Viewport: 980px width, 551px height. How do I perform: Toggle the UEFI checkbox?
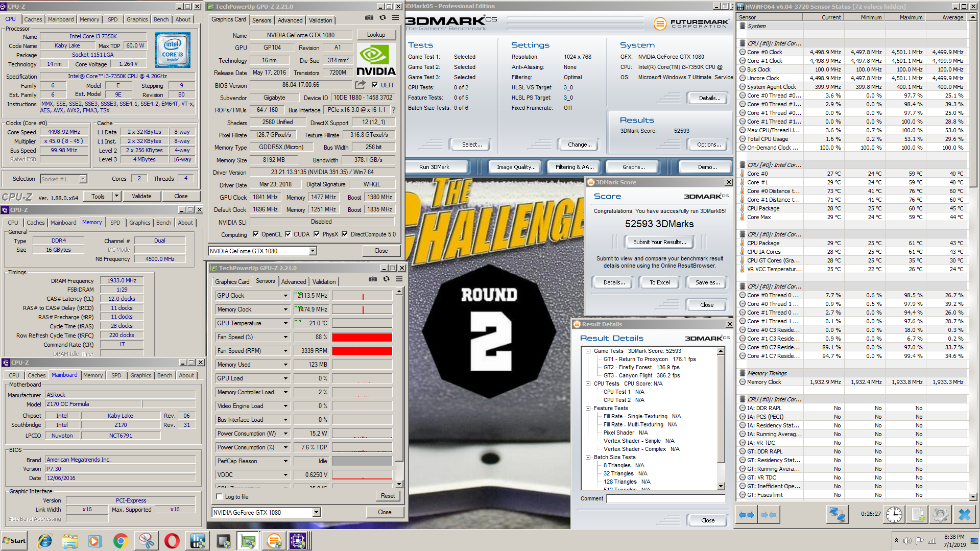click(375, 85)
